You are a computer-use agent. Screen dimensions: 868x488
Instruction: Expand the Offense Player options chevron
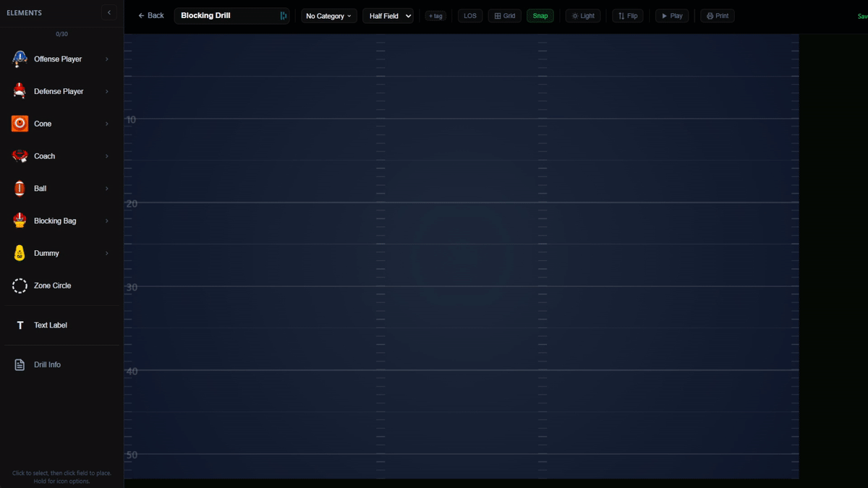107,59
